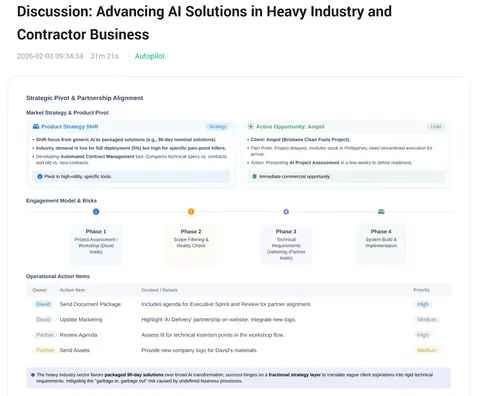Click the green Phase 4 timeline icon

(381, 212)
